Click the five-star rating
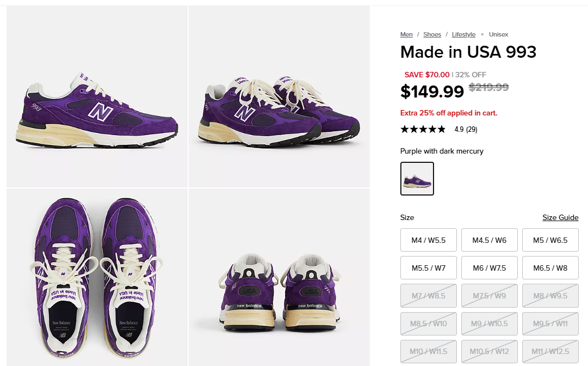 (423, 129)
